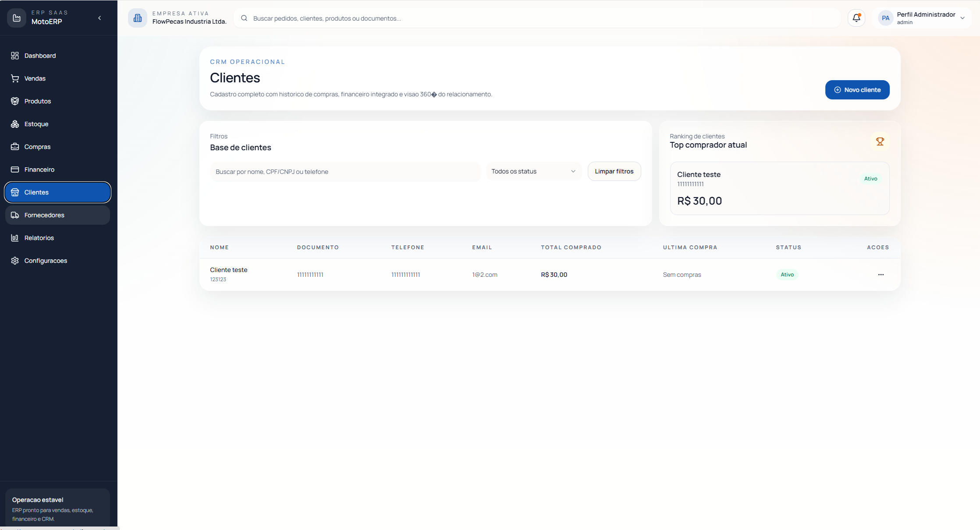Click client code 123123
Image resolution: width=980 pixels, height=530 pixels.
218,279
